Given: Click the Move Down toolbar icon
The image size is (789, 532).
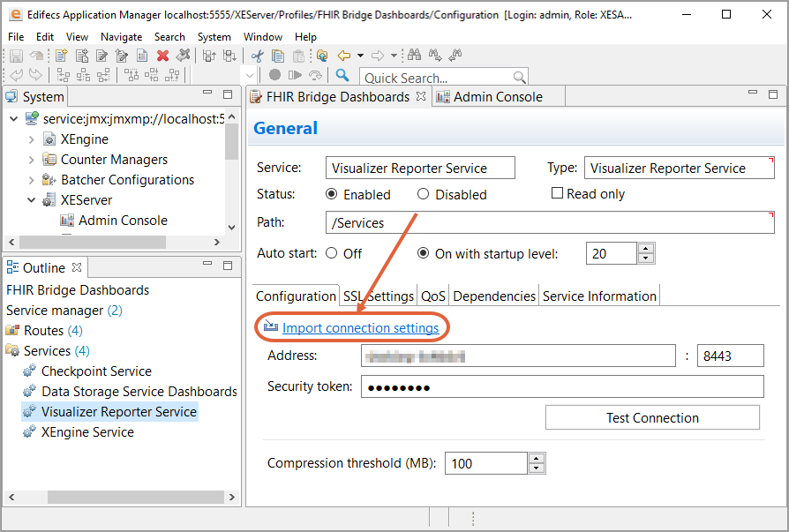Looking at the screenshot, I should 229,56.
